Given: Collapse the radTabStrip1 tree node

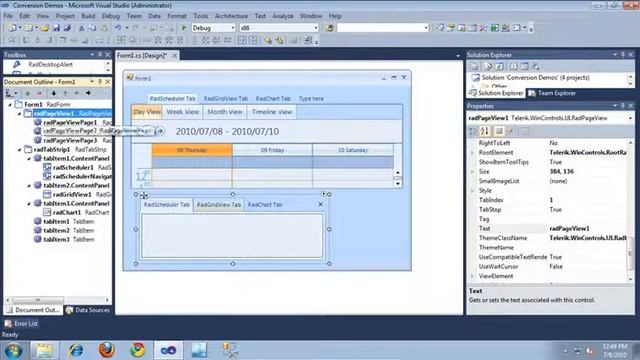Looking at the screenshot, I should click(x=19, y=150).
